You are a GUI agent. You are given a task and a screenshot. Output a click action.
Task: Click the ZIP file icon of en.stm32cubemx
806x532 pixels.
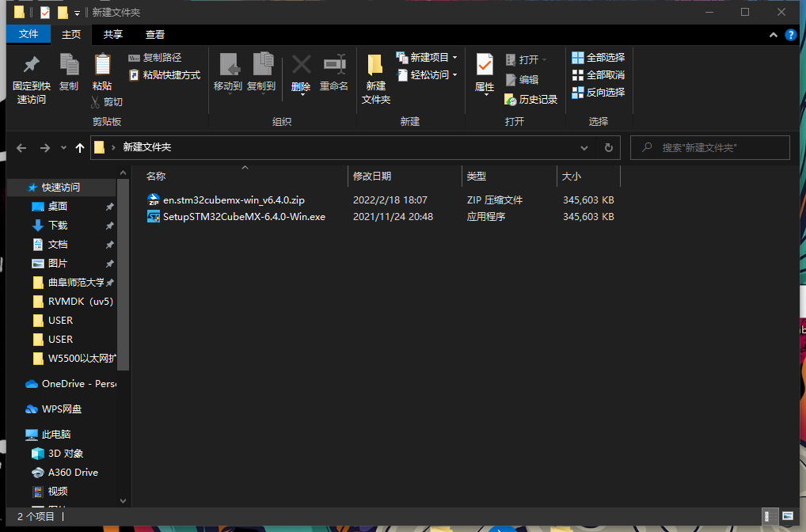[x=154, y=200]
